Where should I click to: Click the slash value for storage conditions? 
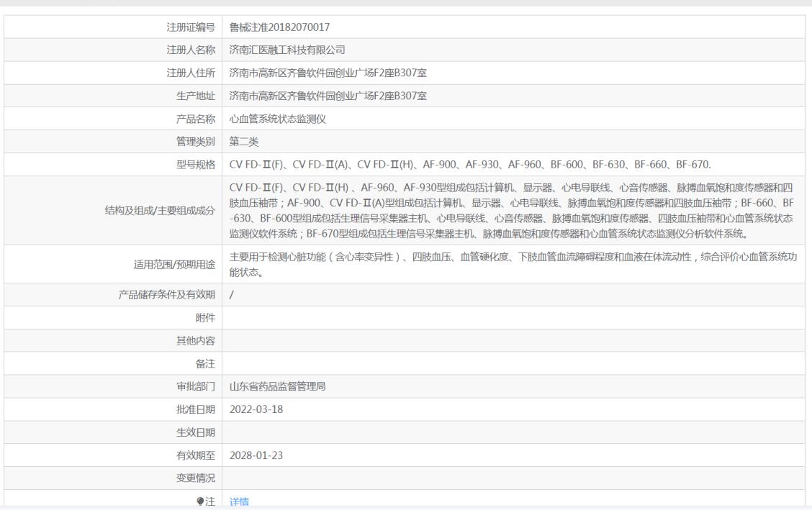point(232,295)
